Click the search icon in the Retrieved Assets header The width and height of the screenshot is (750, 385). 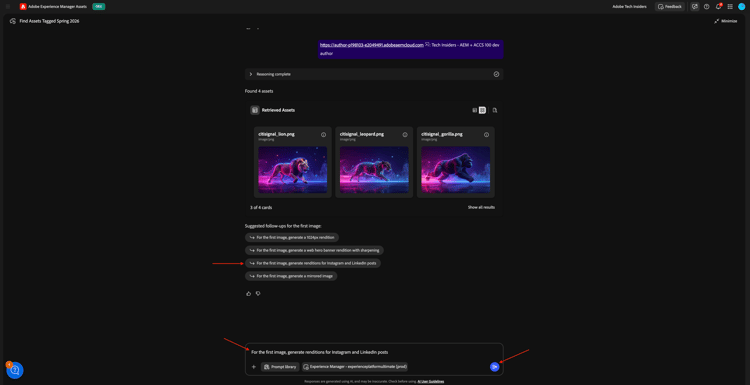495,110
